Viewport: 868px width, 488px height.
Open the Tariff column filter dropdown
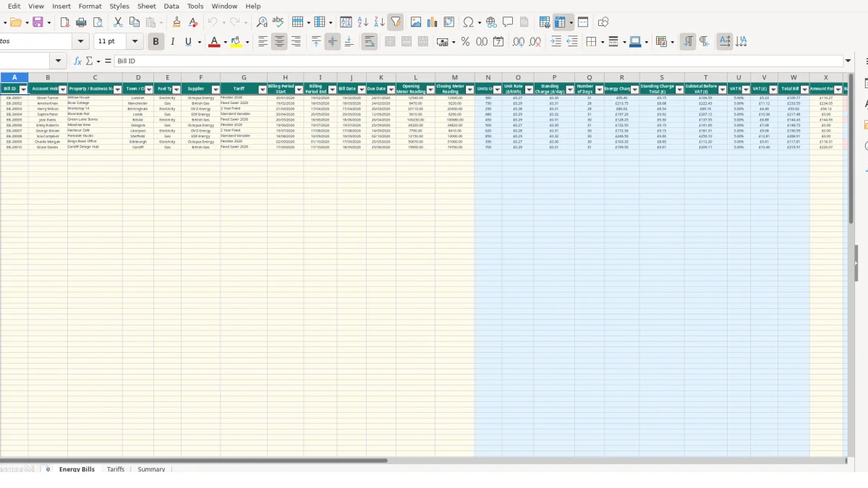(x=263, y=90)
